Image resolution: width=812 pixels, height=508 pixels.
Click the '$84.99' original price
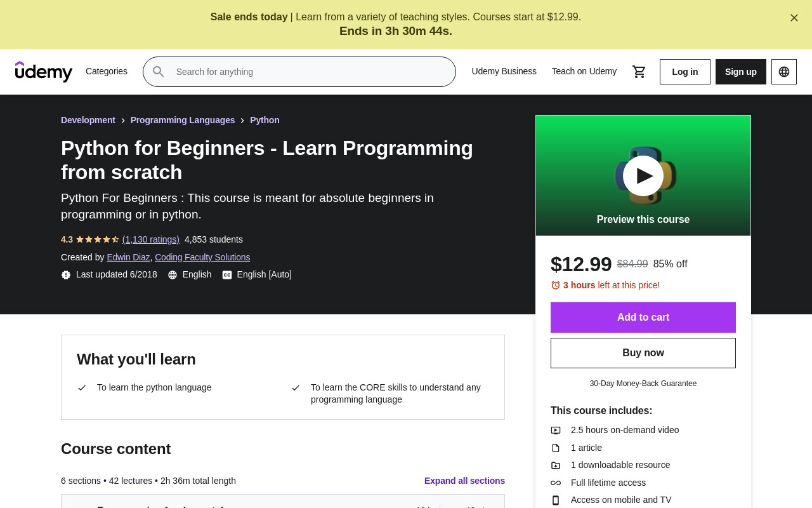tap(632, 264)
